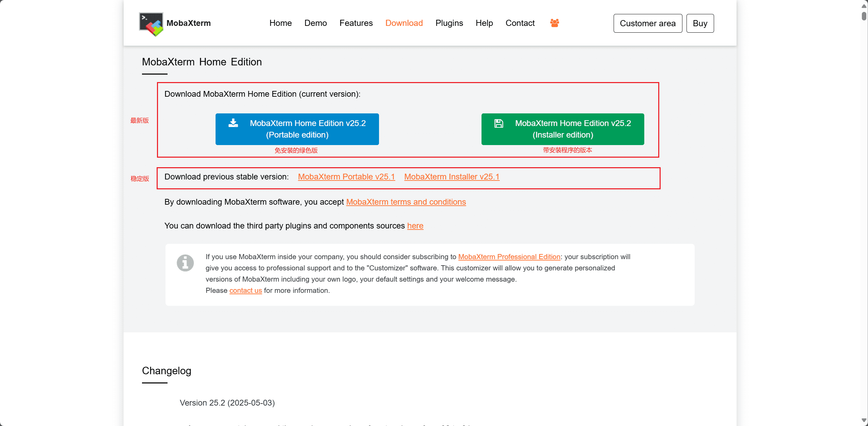Screen dimensions: 868x426
Task: Open the Customer area button
Action: 648,23
